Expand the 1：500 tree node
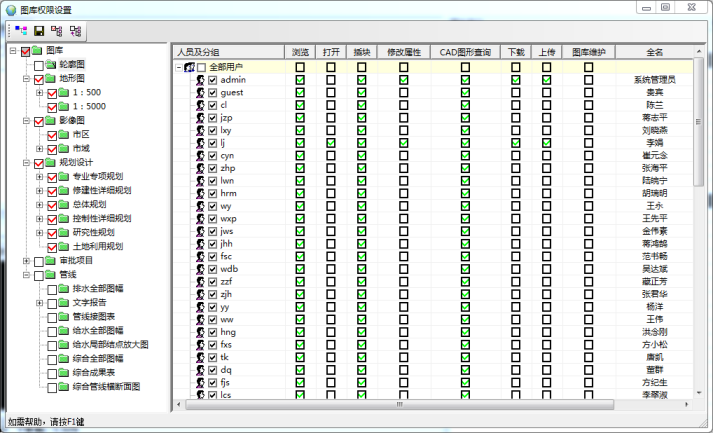713x433 pixels. pos(39,93)
